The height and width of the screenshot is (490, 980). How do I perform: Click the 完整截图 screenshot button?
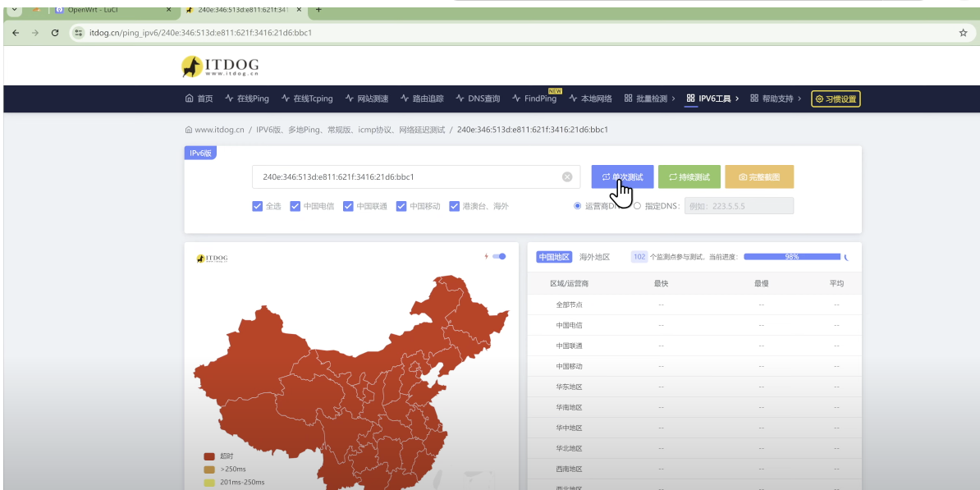(758, 177)
